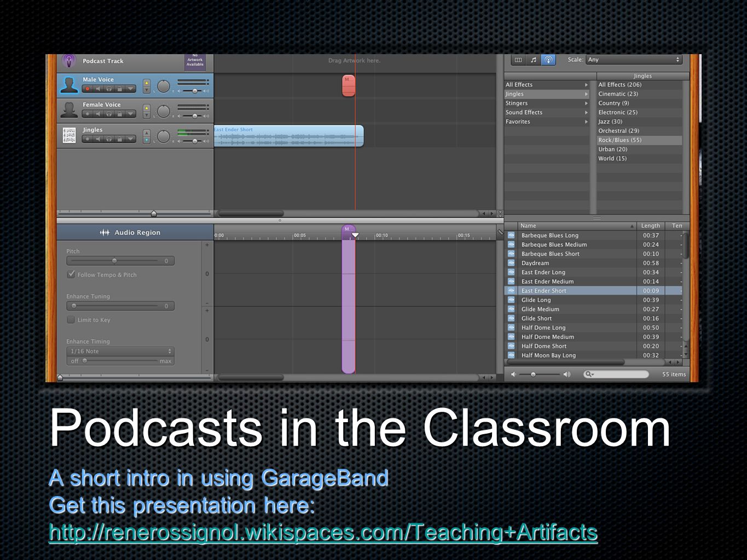Sort loops by the Name column header

pos(577,226)
